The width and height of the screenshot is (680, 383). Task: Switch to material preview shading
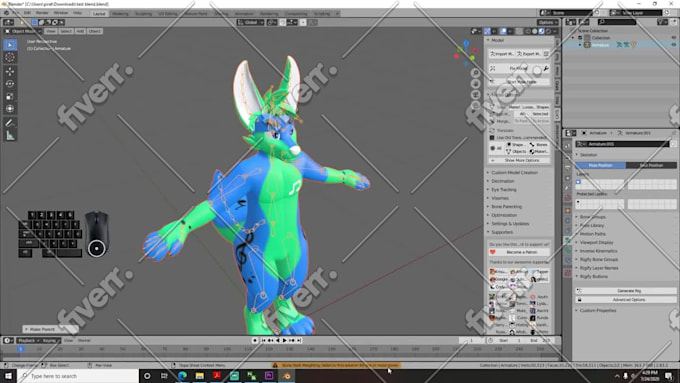542,31
